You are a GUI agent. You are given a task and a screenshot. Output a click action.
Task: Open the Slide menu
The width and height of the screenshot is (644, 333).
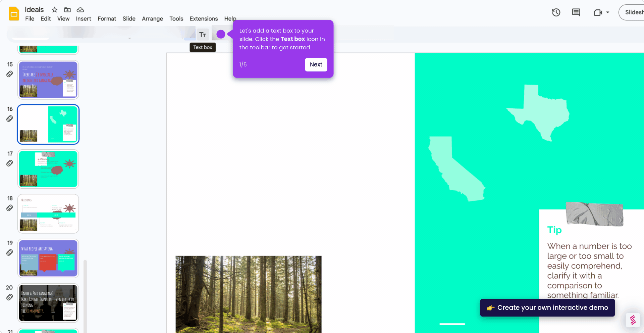click(x=129, y=19)
